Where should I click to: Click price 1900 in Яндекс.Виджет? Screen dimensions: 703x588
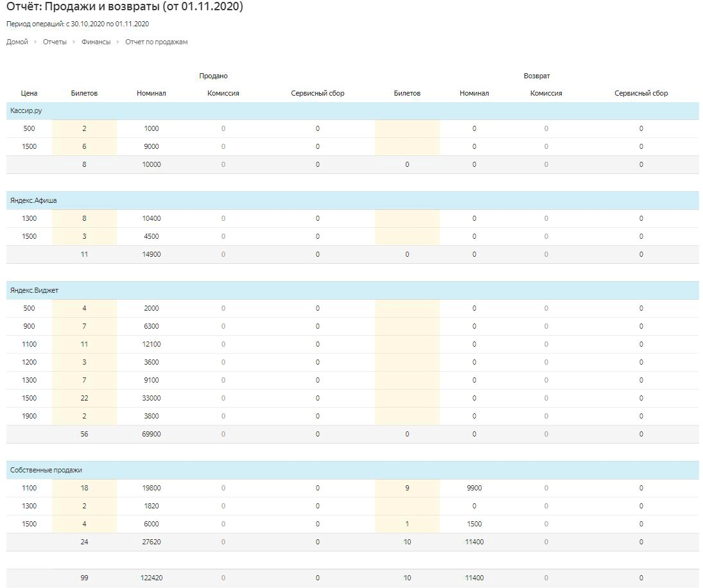pyautogui.click(x=29, y=416)
